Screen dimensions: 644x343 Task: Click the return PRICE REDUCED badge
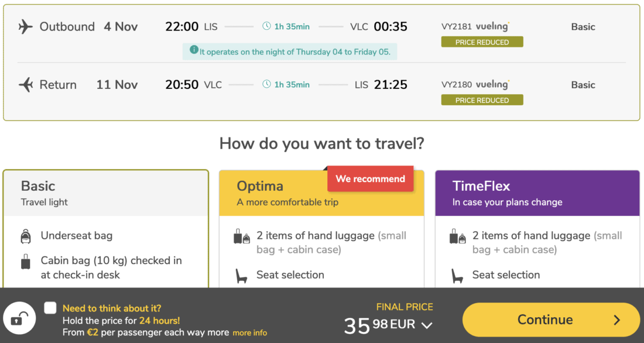click(482, 100)
